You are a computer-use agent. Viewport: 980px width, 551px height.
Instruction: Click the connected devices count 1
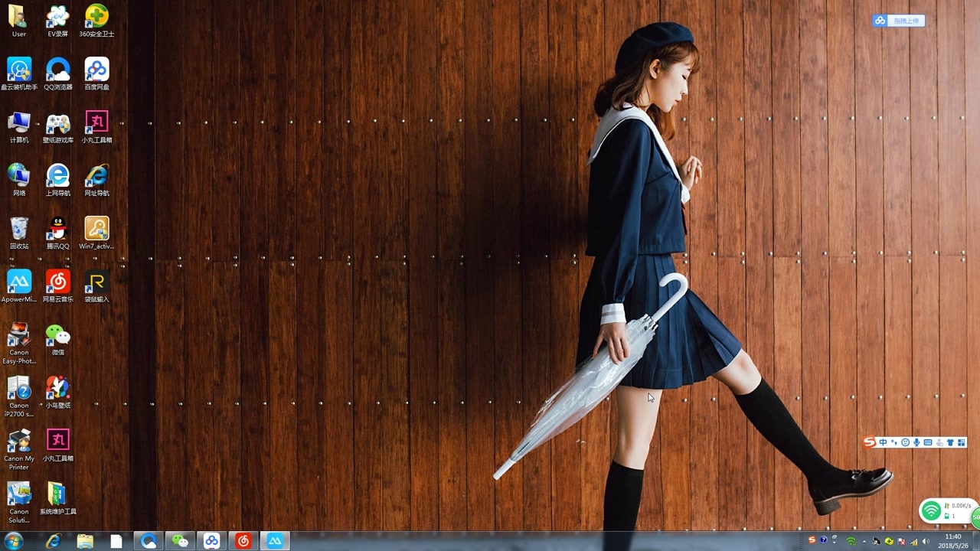(x=953, y=517)
